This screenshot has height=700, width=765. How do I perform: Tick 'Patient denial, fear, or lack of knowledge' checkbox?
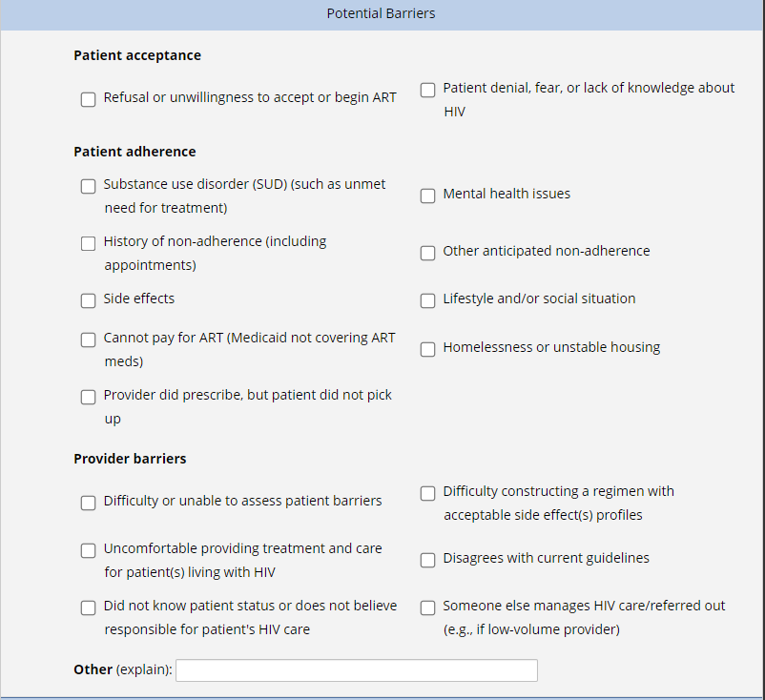[x=428, y=91]
